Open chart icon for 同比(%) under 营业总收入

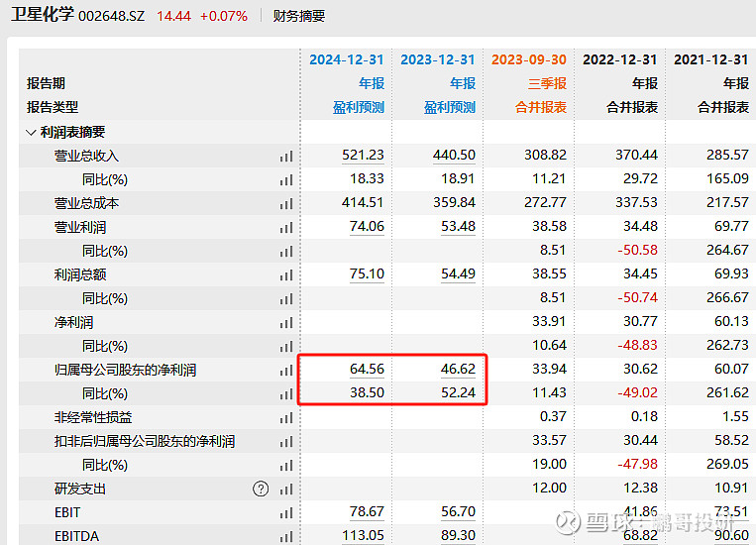coord(286,180)
